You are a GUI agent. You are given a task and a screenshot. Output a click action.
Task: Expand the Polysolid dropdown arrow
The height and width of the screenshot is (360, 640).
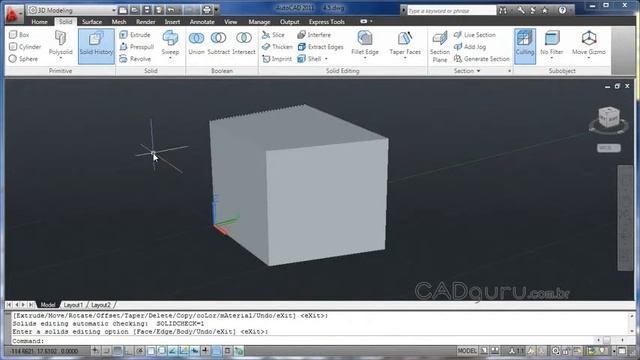(x=60, y=58)
